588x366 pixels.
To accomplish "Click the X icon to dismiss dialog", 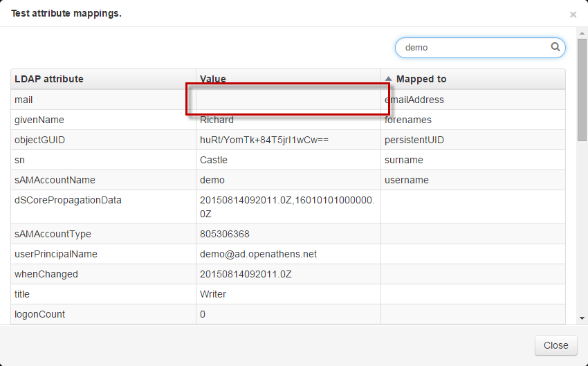I will 573,15.
